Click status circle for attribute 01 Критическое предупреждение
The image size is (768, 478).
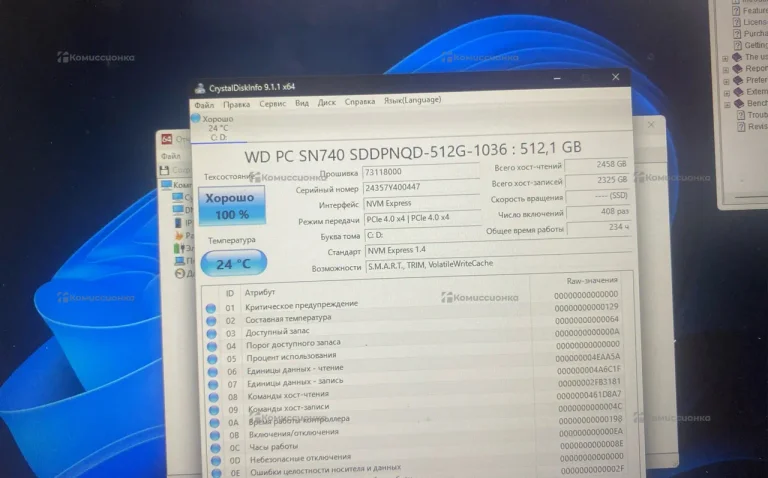[x=211, y=308]
